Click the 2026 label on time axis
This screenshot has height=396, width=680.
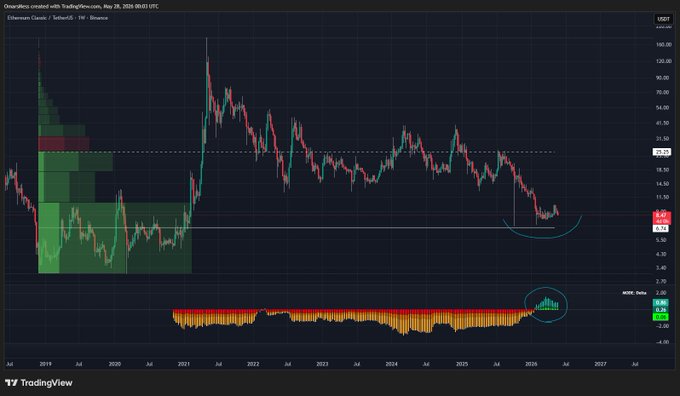point(531,364)
